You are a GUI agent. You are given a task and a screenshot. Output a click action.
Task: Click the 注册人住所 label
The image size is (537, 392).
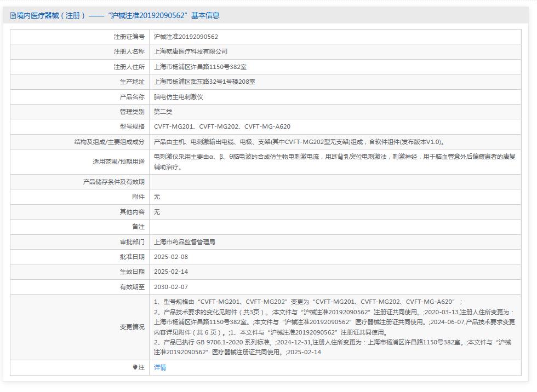click(129, 67)
